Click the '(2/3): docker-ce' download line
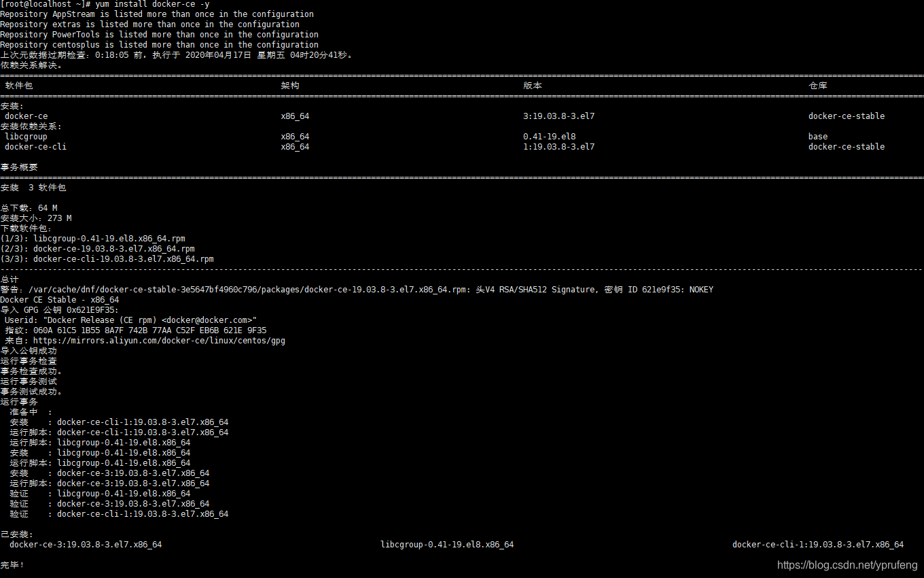Image resolution: width=924 pixels, height=578 pixels. (x=97, y=249)
